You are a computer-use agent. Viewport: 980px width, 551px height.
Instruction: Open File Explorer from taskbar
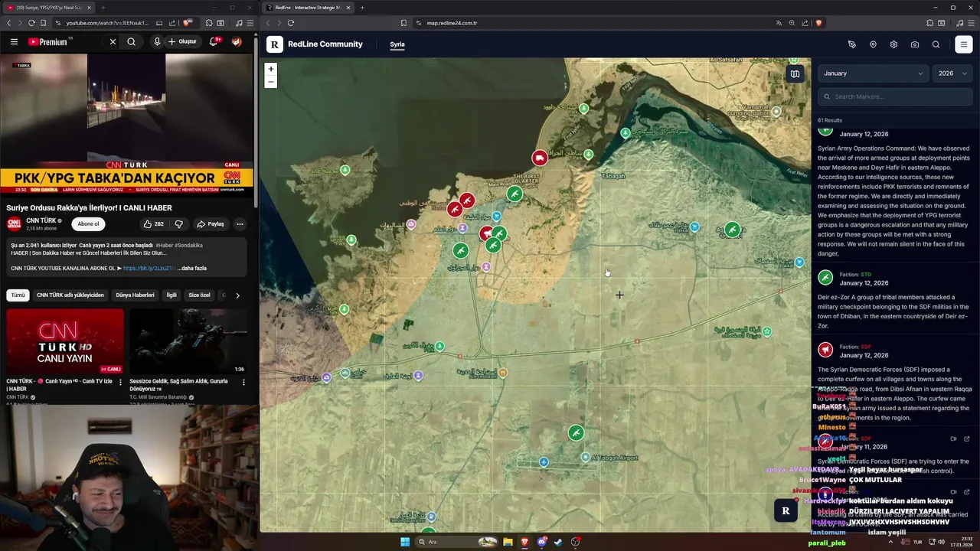508,542
